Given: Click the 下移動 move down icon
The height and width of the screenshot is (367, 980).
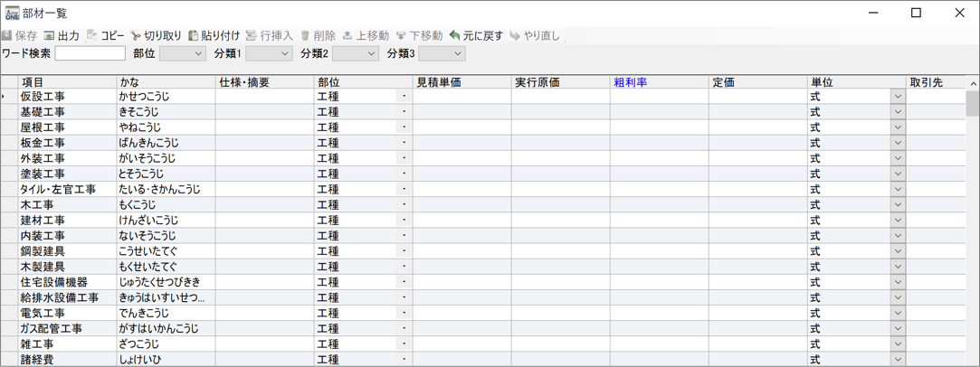Looking at the screenshot, I should coord(401,35).
